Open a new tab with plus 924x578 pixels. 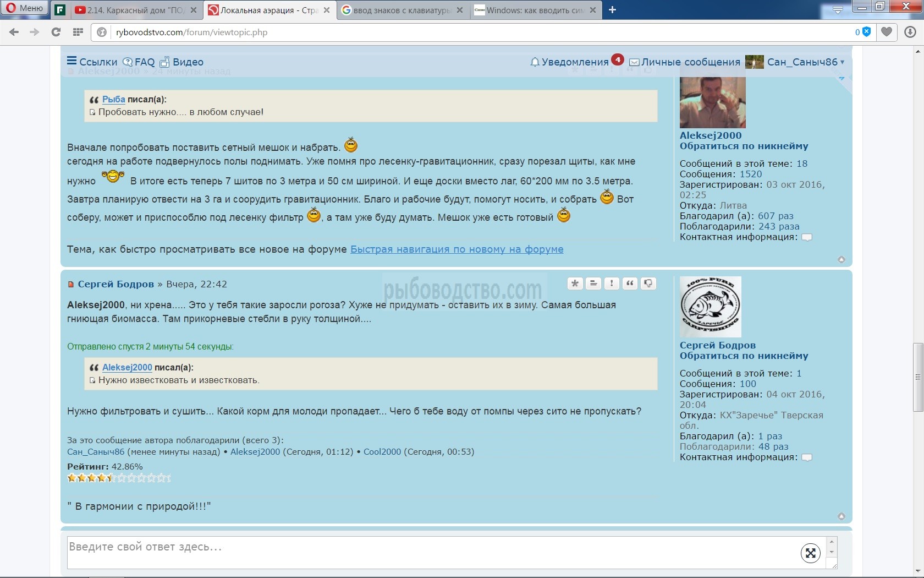[612, 10]
